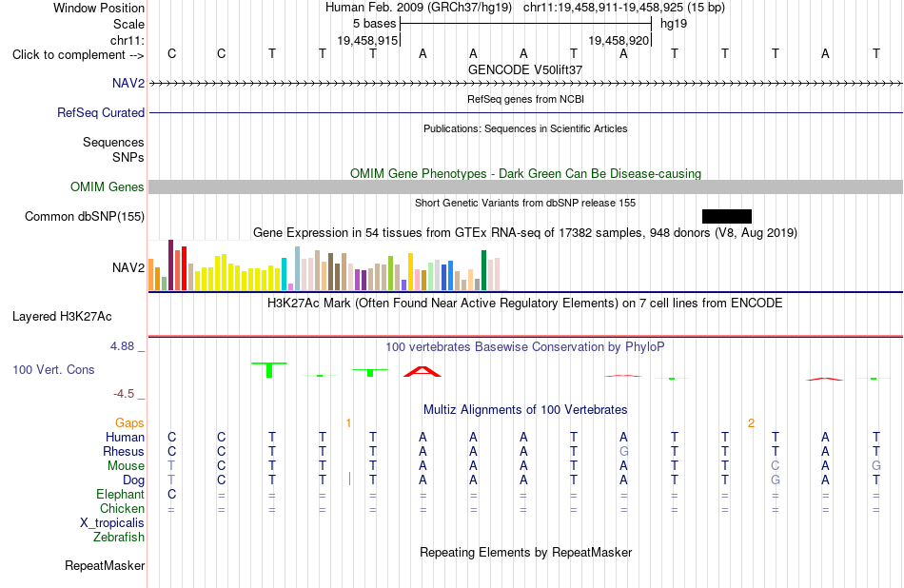Click the Zebrafish species label
This screenshot has height=588, width=904.
point(119,538)
